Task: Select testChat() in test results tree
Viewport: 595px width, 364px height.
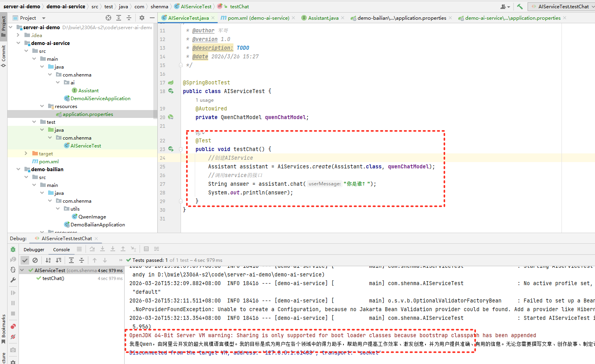Action: point(53,278)
